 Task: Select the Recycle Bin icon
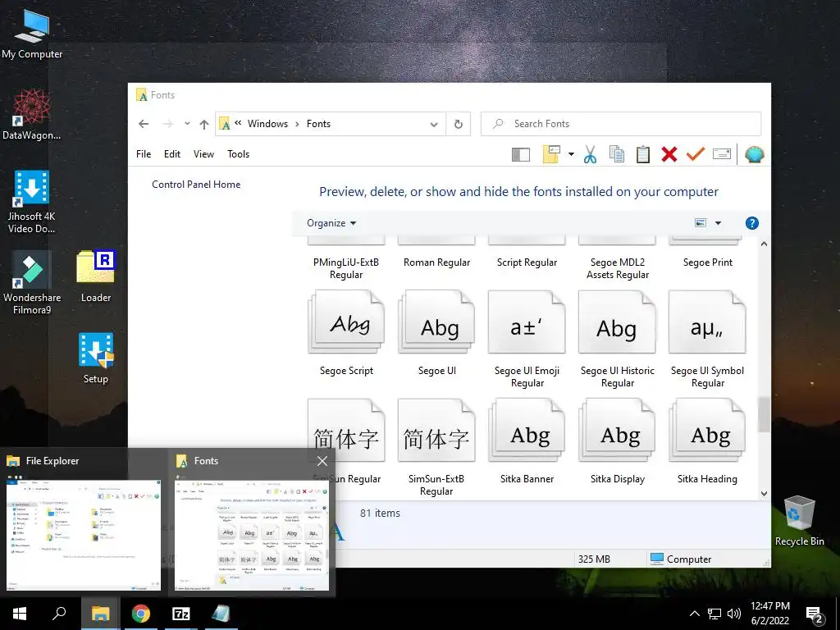tap(799, 521)
